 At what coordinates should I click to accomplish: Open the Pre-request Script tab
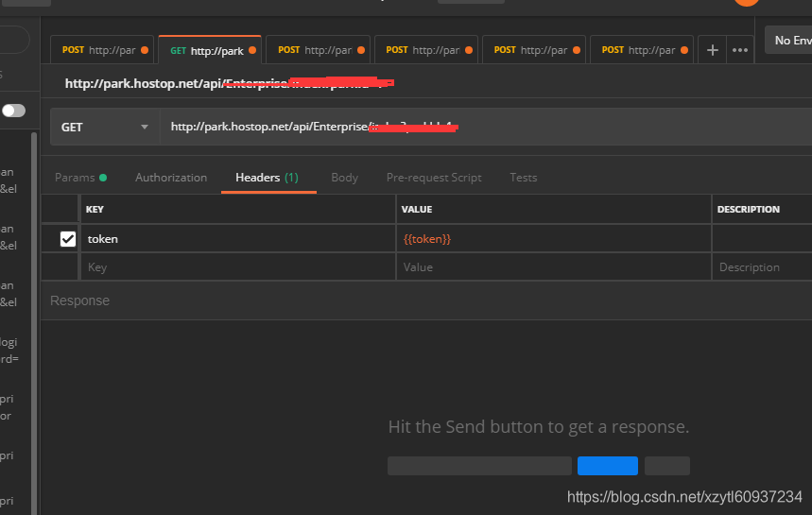tap(434, 178)
